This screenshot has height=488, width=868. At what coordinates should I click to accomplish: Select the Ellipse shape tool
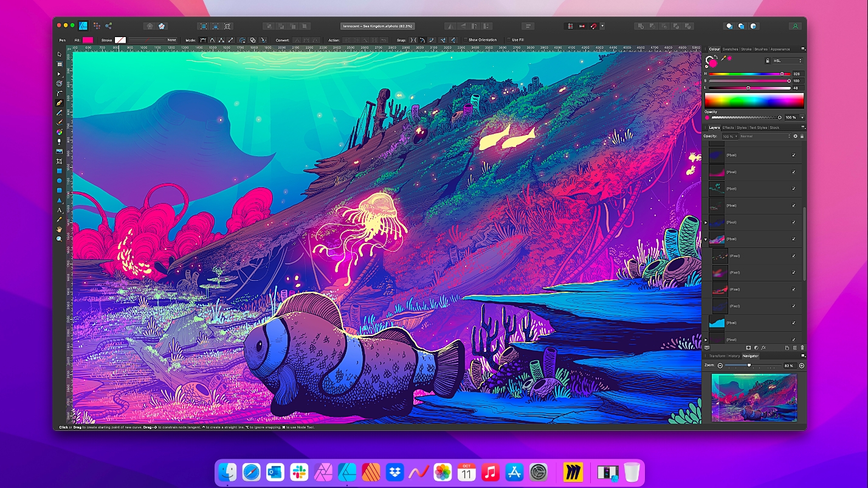click(60, 180)
